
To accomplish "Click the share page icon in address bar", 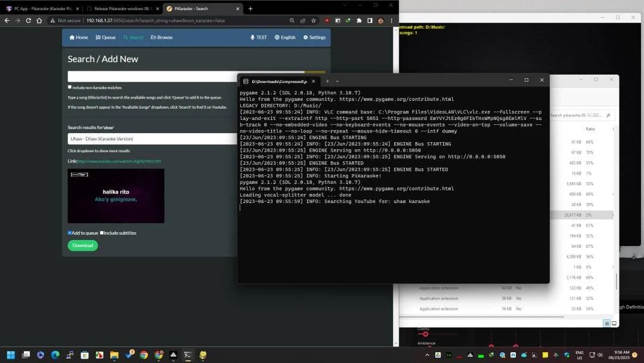I will 303,20.
